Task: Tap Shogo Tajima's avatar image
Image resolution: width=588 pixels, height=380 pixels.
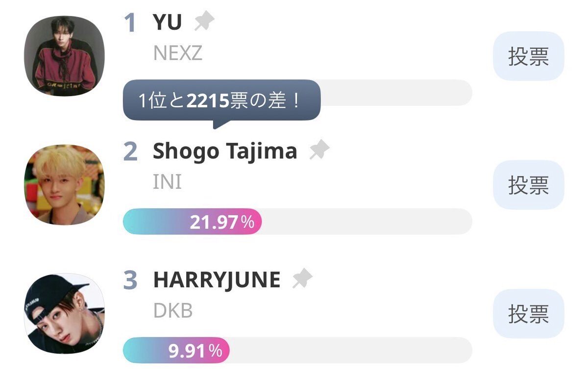Action: coord(64,185)
